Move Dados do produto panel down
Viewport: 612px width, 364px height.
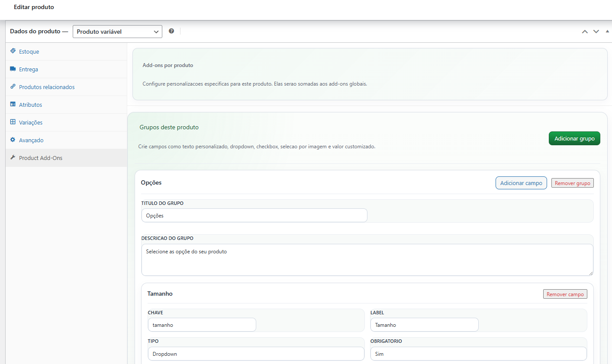596,32
